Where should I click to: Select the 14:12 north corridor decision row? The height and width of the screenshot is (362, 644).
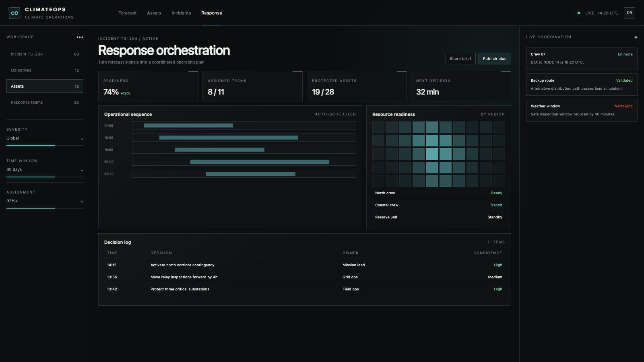pyautogui.click(x=305, y=265)
